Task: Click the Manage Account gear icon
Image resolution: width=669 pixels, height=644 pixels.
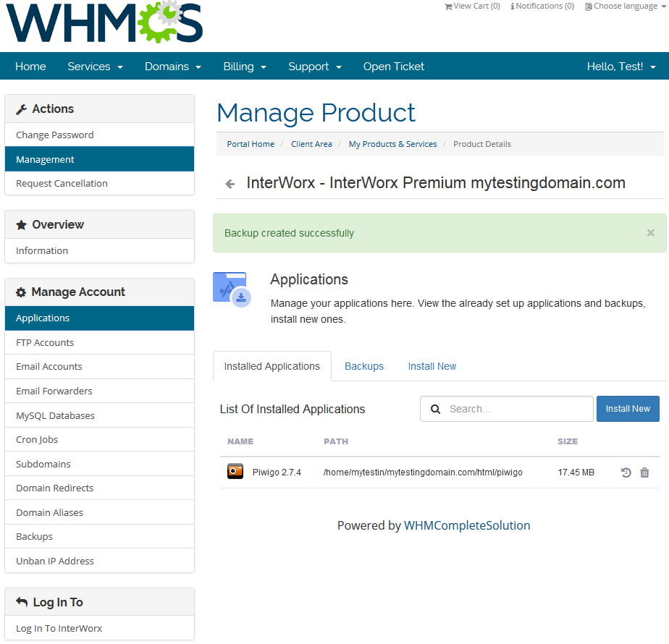Action: click(x=21, y=292)
